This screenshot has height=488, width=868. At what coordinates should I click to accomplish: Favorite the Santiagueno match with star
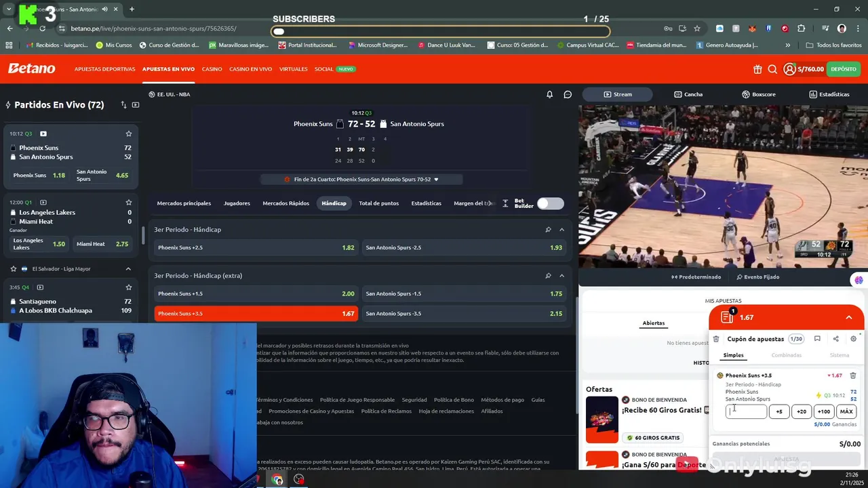[x=129, y=287]
